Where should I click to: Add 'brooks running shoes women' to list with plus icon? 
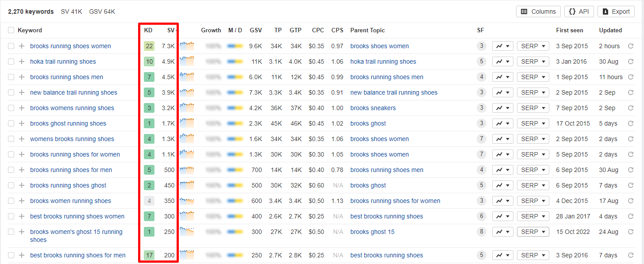pyautogui.click(x=22, y=46)
